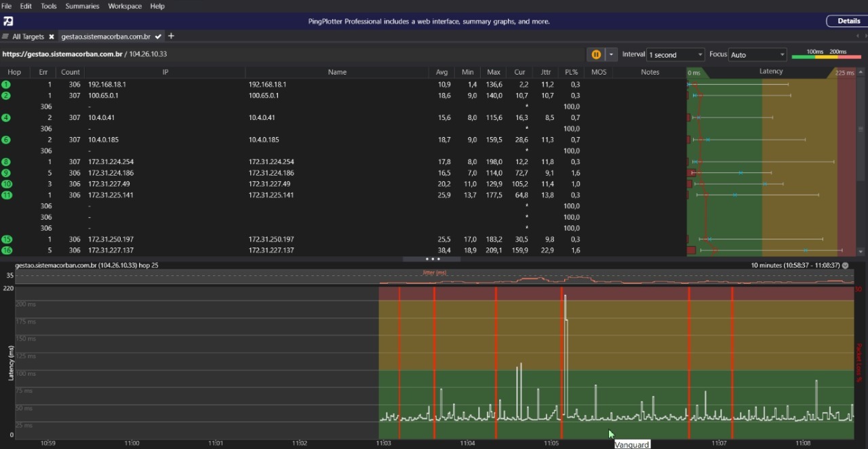Sort by the PL% column header
Image resolution: width=868 pixels, height=449 pixels.
click(571, 72)
